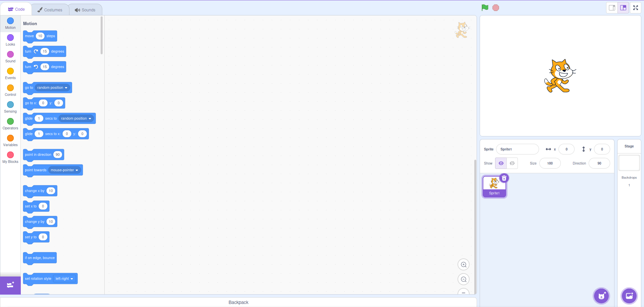The image size is (644, 307).
Task: Open the Variables block category
Action: click(x=10, y=141)
